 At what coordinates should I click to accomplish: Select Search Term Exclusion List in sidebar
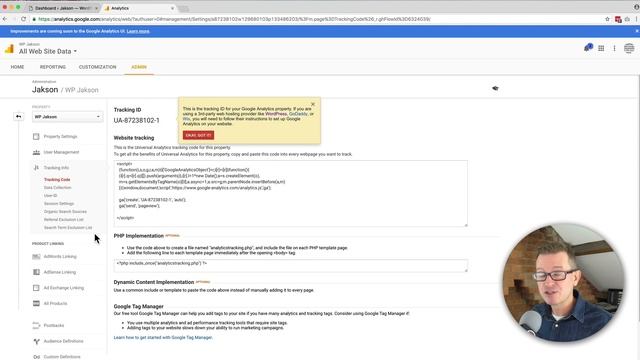click(68, 228)
